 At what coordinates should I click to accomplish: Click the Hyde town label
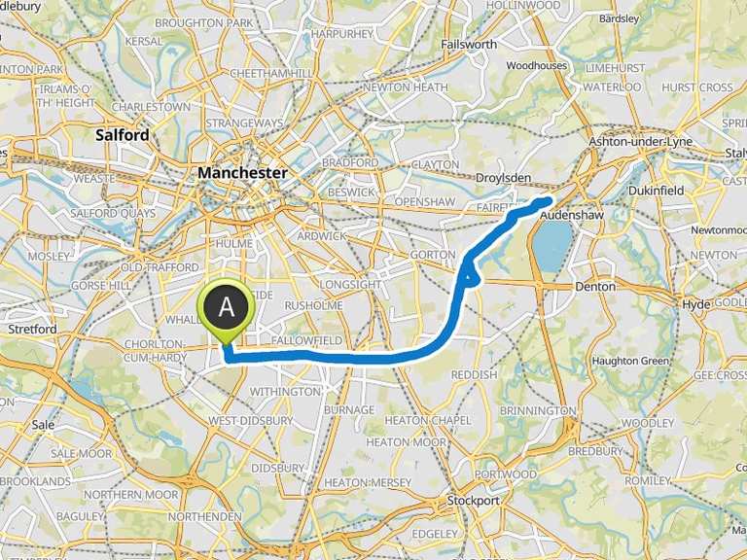tap(696, 304)
